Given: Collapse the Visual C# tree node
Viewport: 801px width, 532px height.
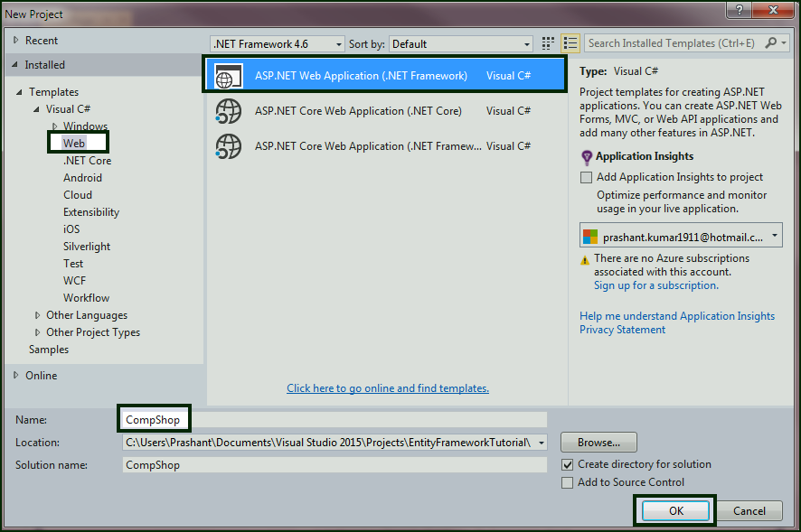Looking at the screenshot, I should tap(36, 109).
